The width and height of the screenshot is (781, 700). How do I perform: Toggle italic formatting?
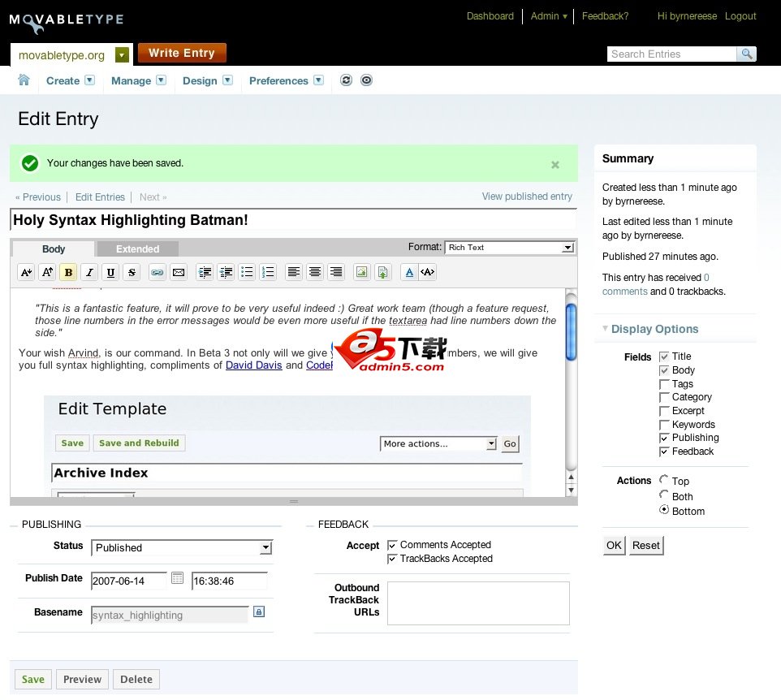point(89,272)
